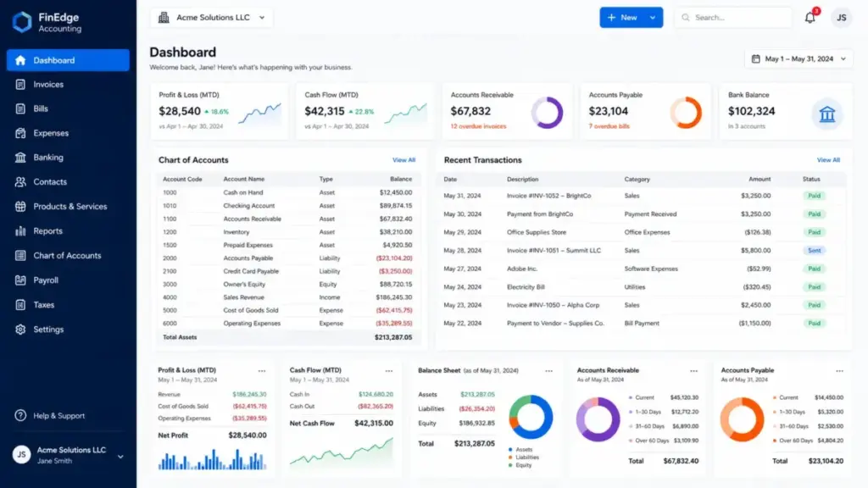Click the Banking building icon in sidebar
The width and height of the screenshot is (868, 488).
[x=20, y=158]
